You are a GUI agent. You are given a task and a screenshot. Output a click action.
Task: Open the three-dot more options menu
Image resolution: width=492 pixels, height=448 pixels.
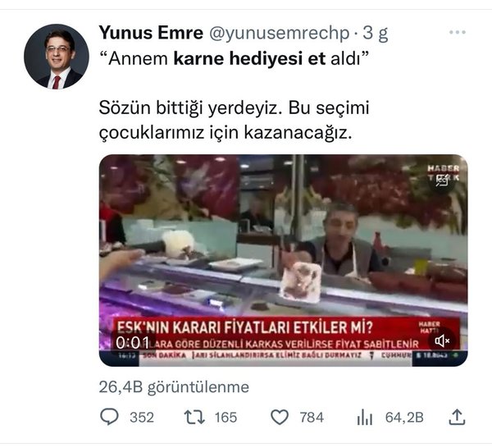(x=458, y=32)
